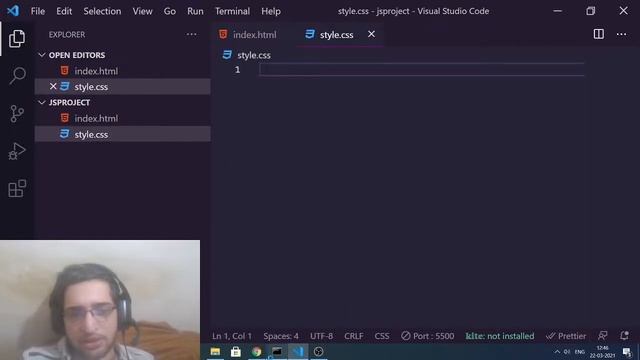
Task: Click Ln 1, Col 1 in status bar
Action: [232, 336]
